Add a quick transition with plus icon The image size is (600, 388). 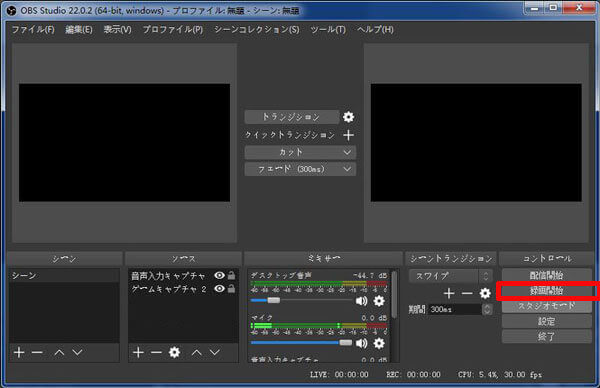pyautogui.click(x=348, y=135)
